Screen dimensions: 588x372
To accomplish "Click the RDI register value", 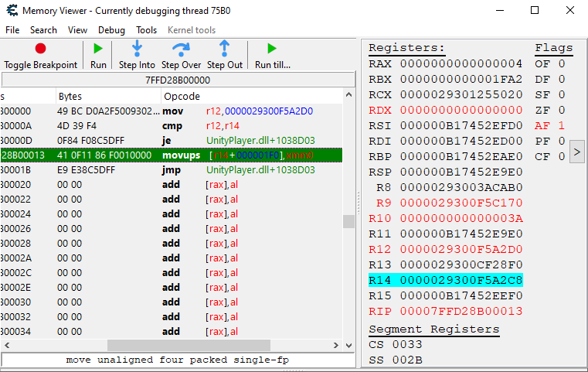I will pos(461,141).
